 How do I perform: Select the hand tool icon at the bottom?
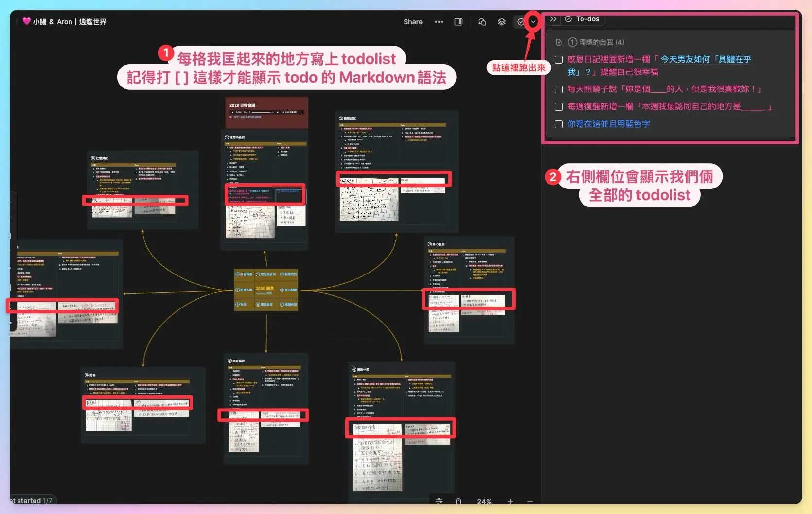coord(459,502)
